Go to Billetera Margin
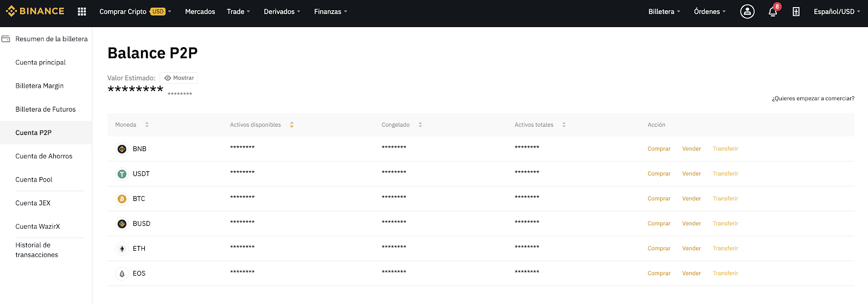This screenshot has height=305, width=868. pos(40,86)
